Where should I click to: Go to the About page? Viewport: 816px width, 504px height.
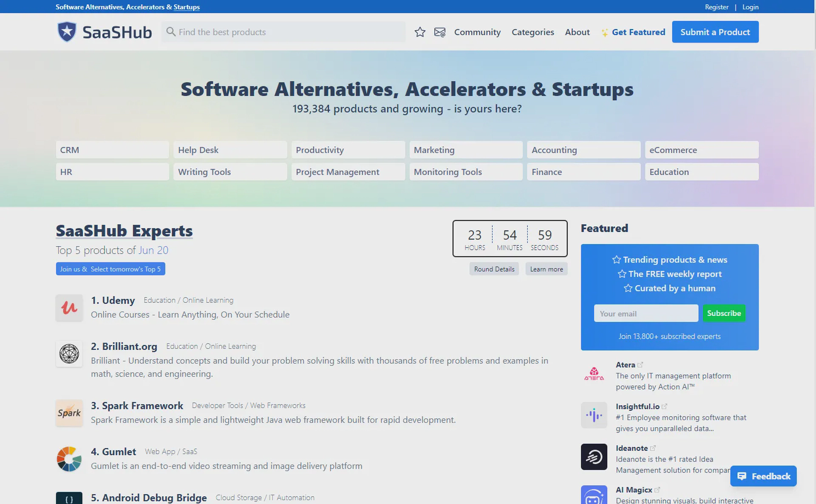[x=577, y=32]
